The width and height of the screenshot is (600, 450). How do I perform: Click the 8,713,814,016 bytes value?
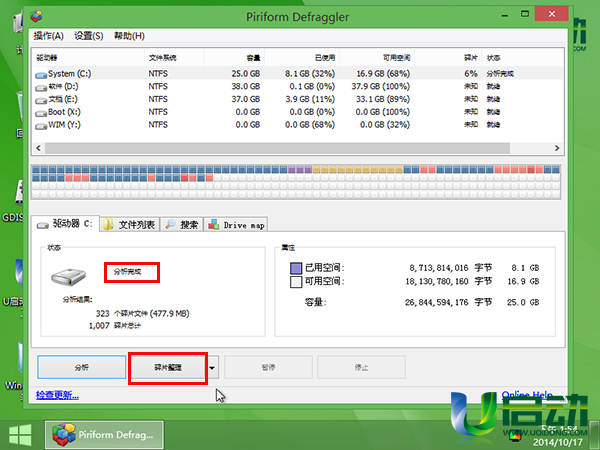439,268
